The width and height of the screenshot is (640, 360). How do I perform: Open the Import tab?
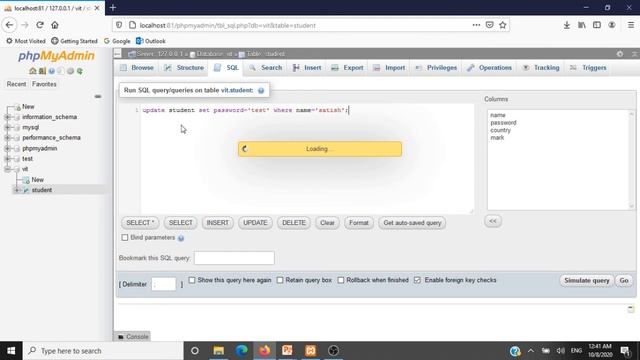pyautogui.click(x=389, y=68)
